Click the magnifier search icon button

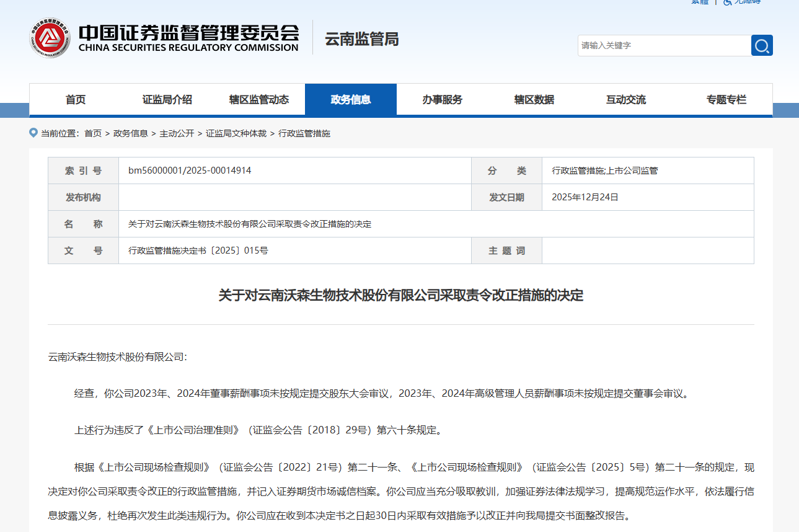click(x=762, y=45)
